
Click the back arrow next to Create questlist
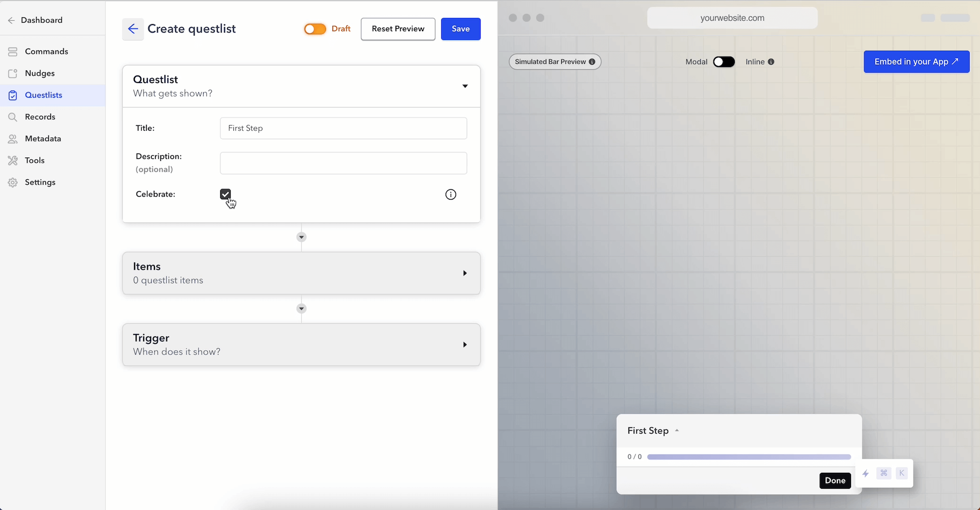(133, 29)
